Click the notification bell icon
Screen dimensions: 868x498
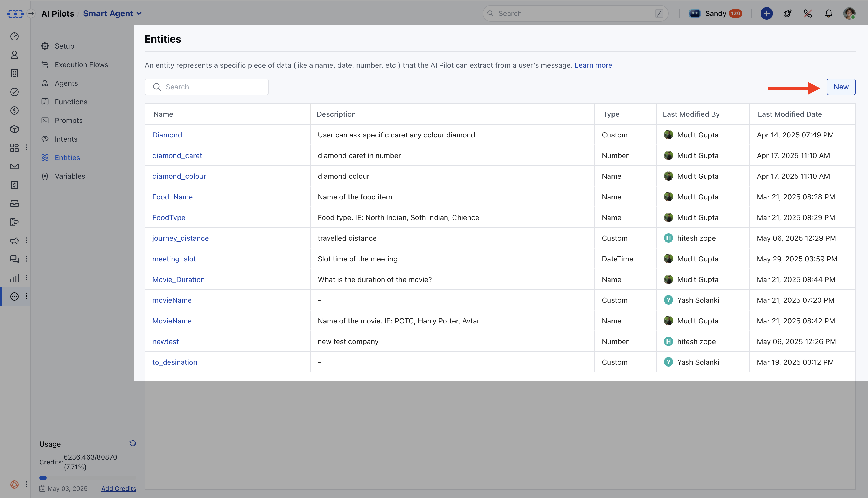[x=828, y=13]
